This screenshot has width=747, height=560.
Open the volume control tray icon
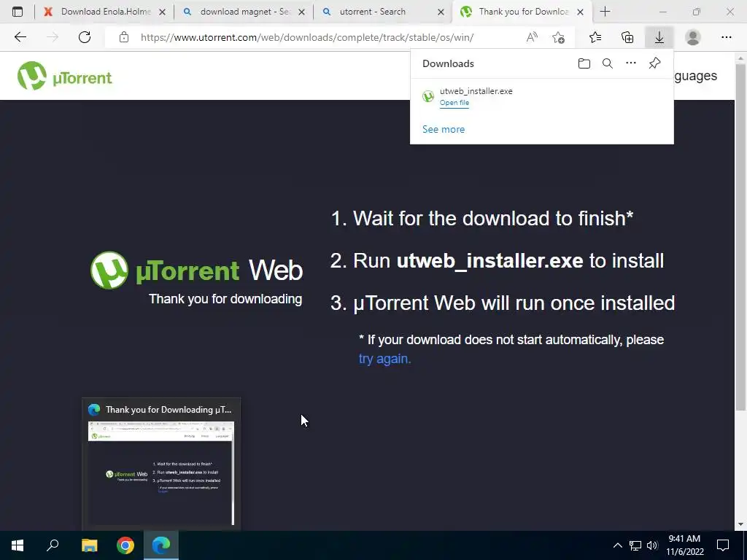point(652,545)
